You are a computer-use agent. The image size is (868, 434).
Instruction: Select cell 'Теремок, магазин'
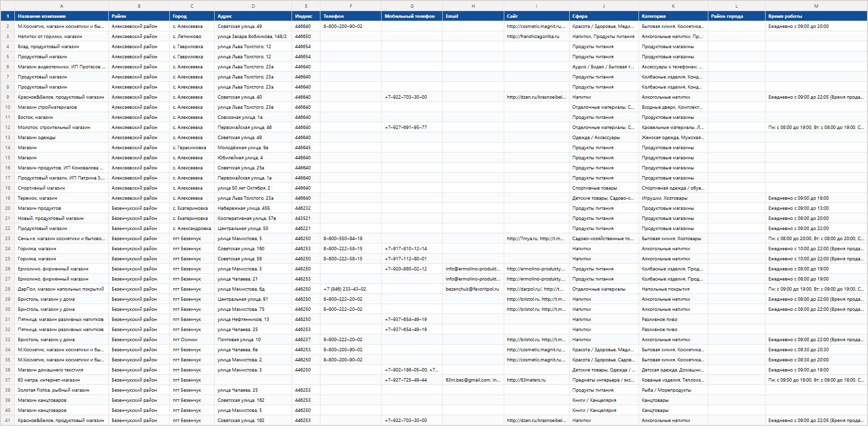point(62,198)
